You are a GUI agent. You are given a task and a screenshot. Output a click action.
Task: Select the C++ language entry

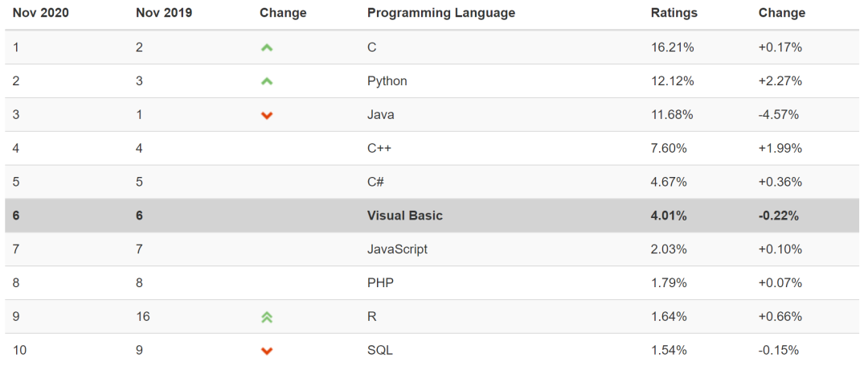pyautogui.click(x=379, y=148)
